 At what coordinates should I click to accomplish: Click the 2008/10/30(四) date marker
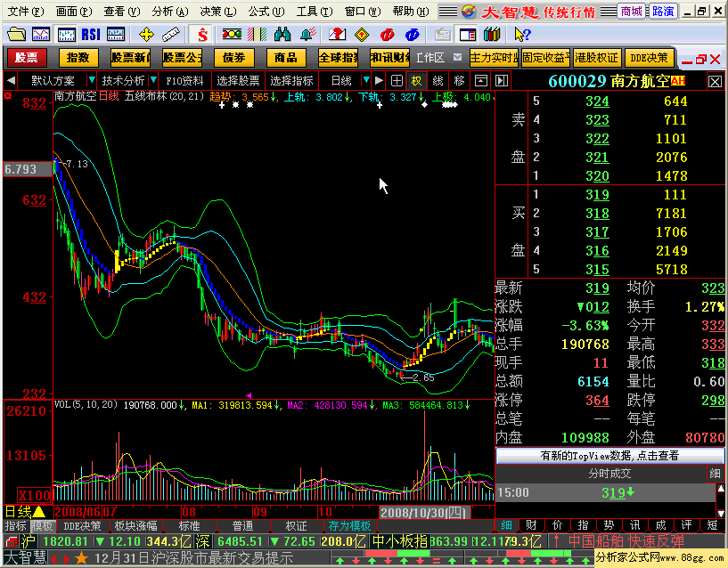424,512
